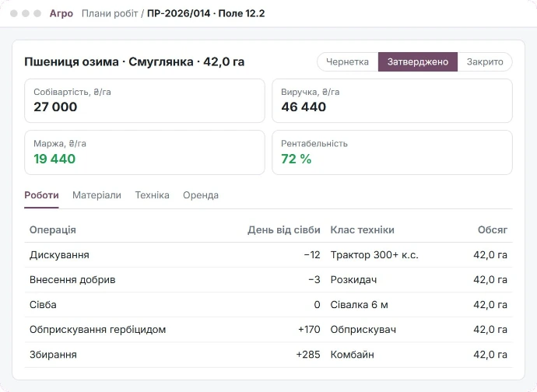Click the heading Пшениця озима · Смуглянка
This screenshot has height=392, width=537.
[x=109, y=62]
